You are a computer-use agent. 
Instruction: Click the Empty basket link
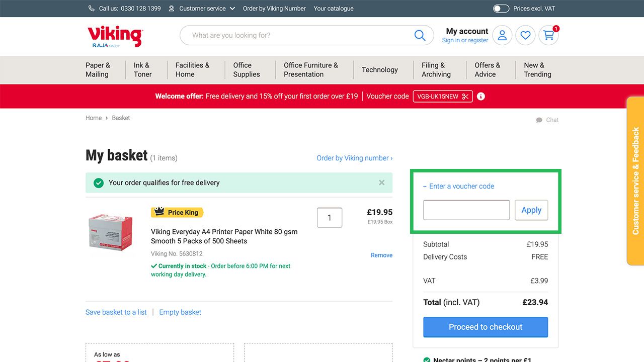(x=180, y=312)
